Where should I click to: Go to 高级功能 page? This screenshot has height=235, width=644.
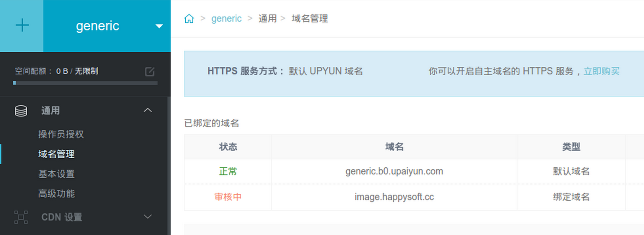(x=56, y=194)
